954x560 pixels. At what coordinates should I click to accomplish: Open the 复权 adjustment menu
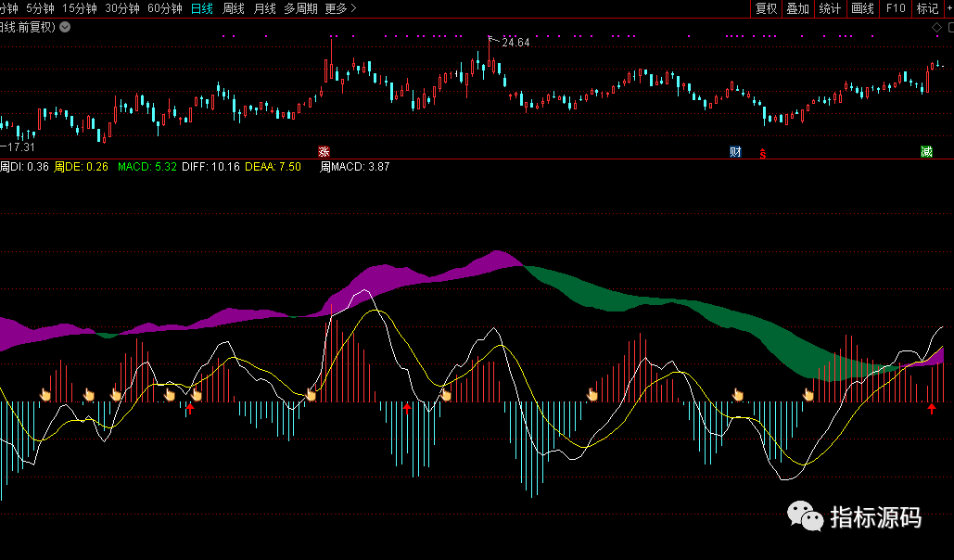click(x=766, y=8)
